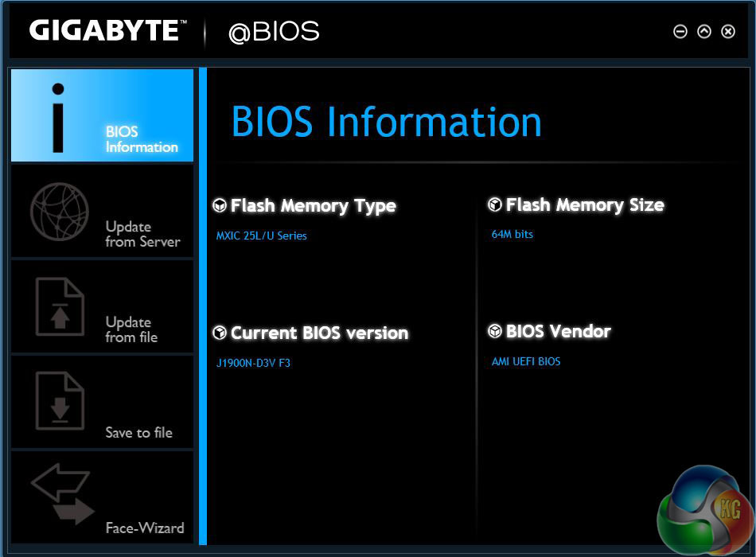The image size is (756, 557).
Task: Click the up-arrow button in title bar
Action: 703,32
